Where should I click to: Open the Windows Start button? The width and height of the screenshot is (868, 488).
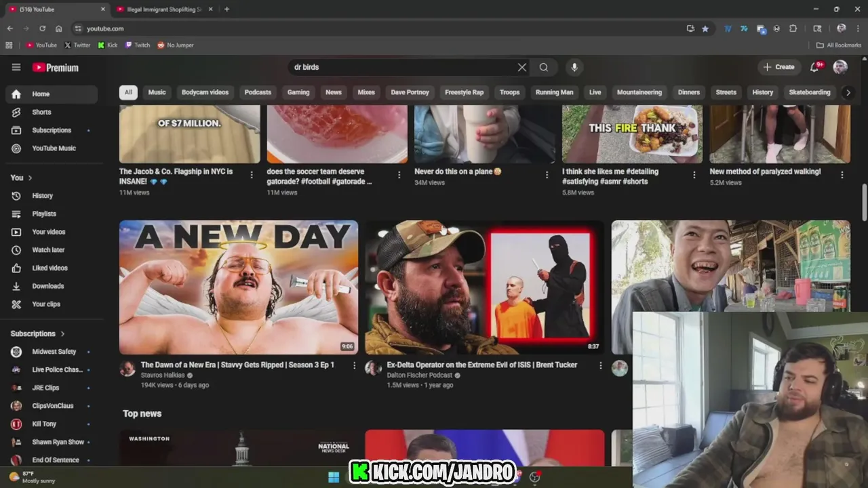point(334,477)
